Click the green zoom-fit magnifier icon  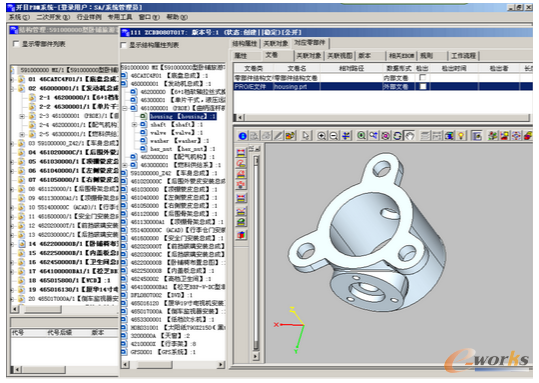pos(361,136)
